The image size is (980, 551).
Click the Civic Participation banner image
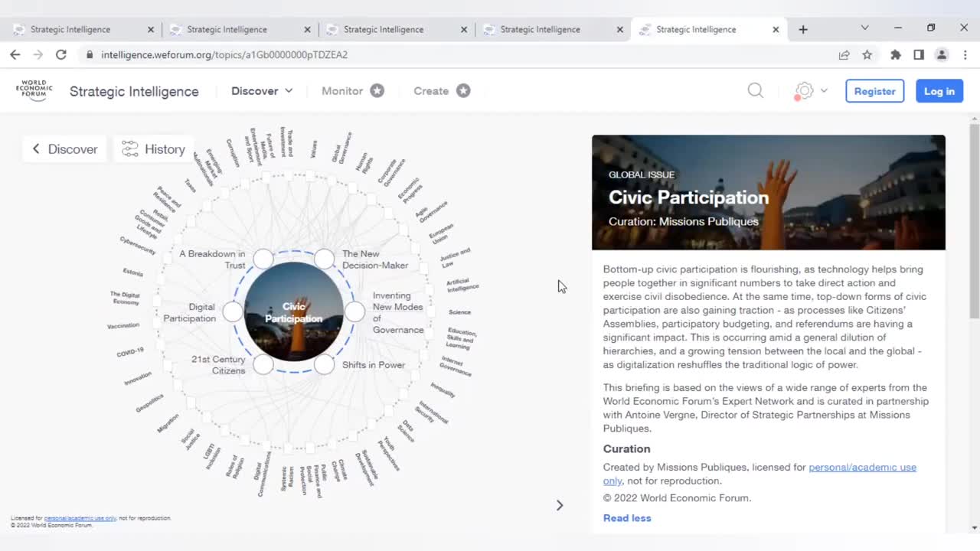pos(768,192)
